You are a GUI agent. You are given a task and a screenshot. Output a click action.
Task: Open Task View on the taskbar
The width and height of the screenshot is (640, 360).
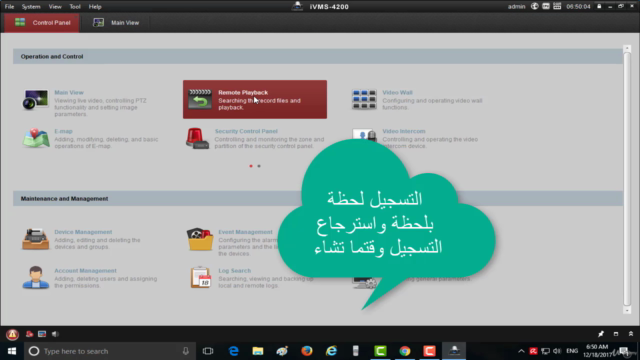point(208,351)
